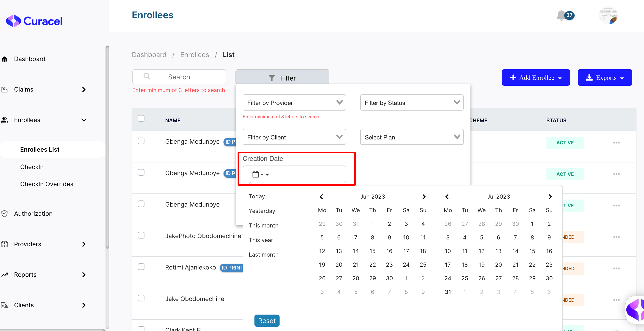Tick the Rotimi Ajanlekoko row checkbox

tap(141, 267)
